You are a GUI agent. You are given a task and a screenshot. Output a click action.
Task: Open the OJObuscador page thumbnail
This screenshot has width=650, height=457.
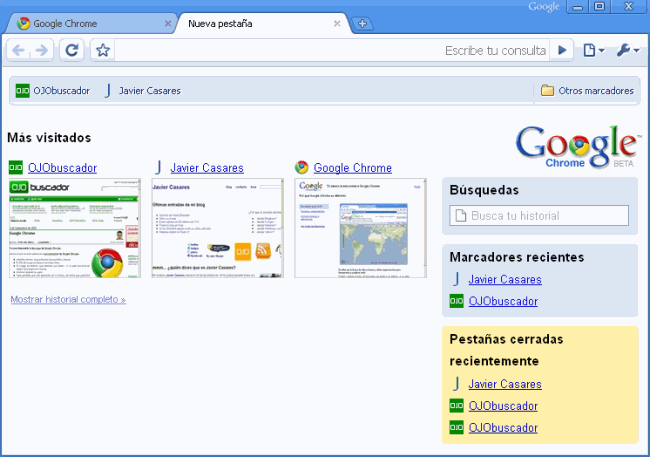pyautogui.click(x=75, y=228)
